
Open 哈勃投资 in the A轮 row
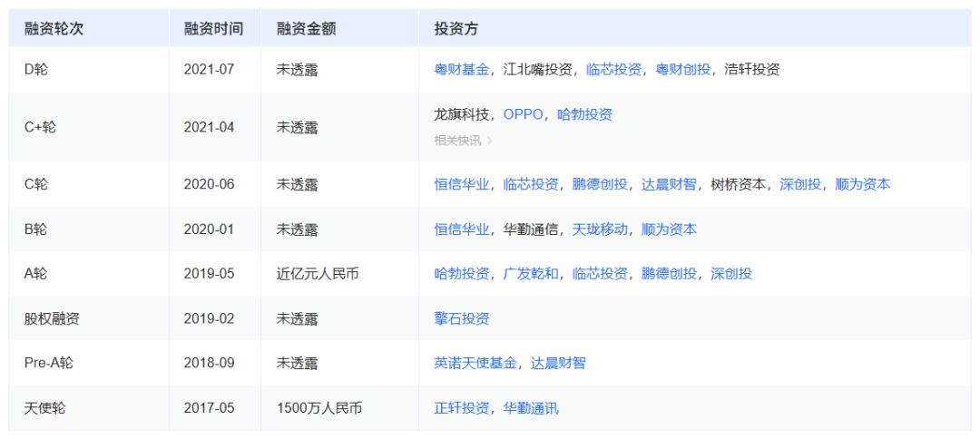point(461,274)
